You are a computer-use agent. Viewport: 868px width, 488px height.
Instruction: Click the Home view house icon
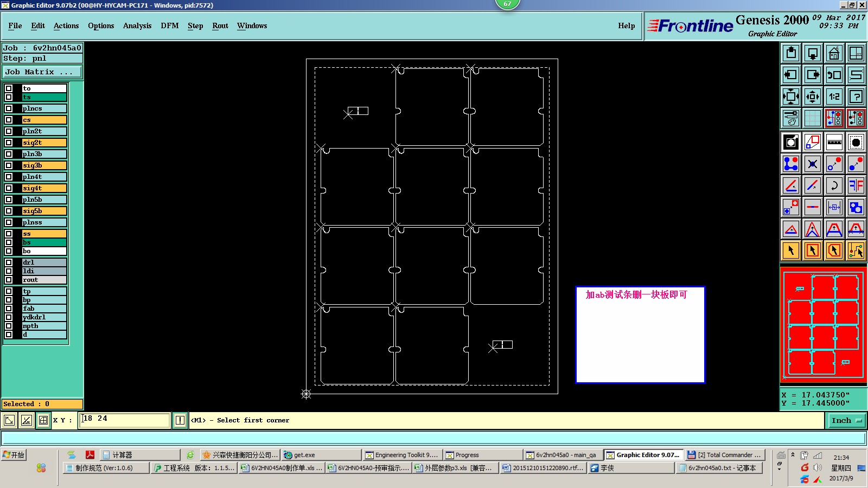pyautogui.click(x=834, y=53)
